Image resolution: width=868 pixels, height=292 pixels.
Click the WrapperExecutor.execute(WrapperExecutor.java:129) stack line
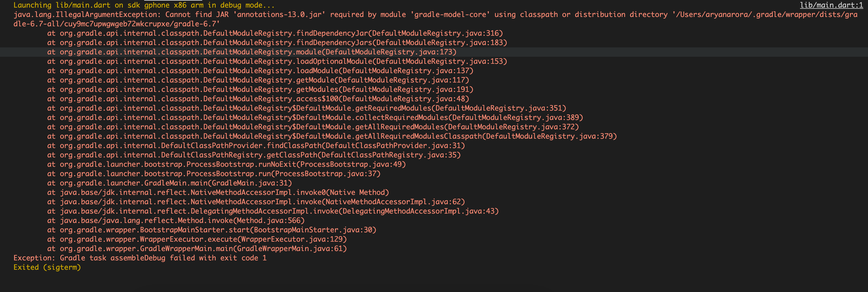pyautogui.click(x=197, y=239)
